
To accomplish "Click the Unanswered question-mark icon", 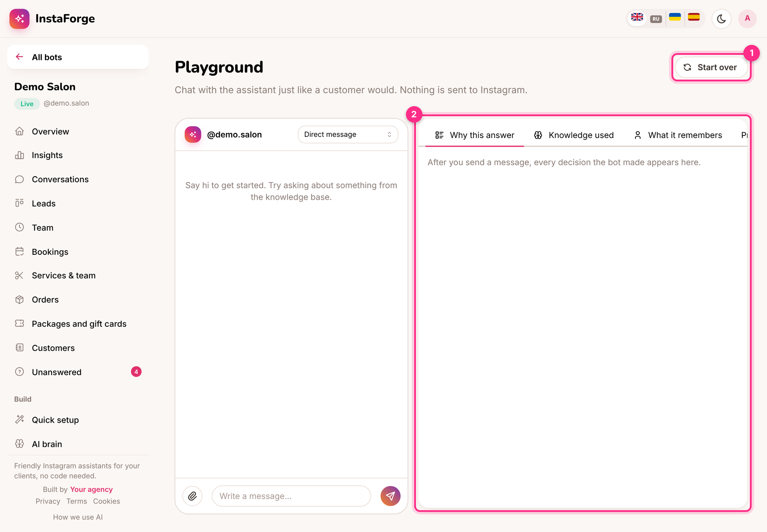I will click(x=19, y=372).
